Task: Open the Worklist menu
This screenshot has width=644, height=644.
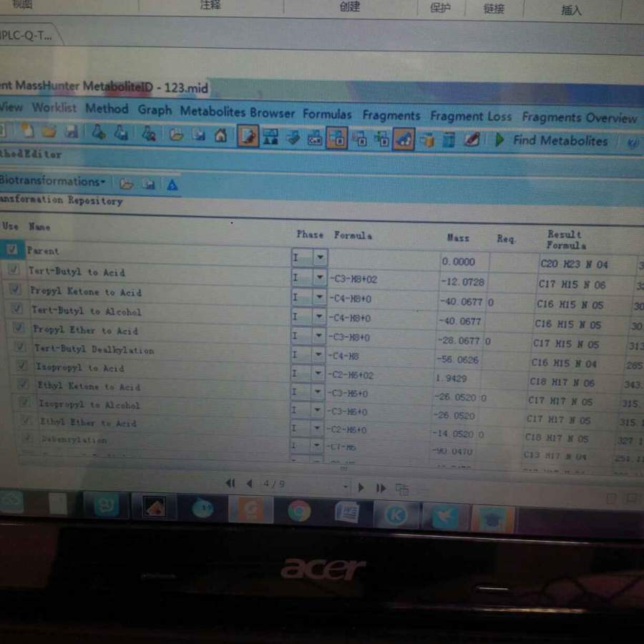Action: (54, 107)
